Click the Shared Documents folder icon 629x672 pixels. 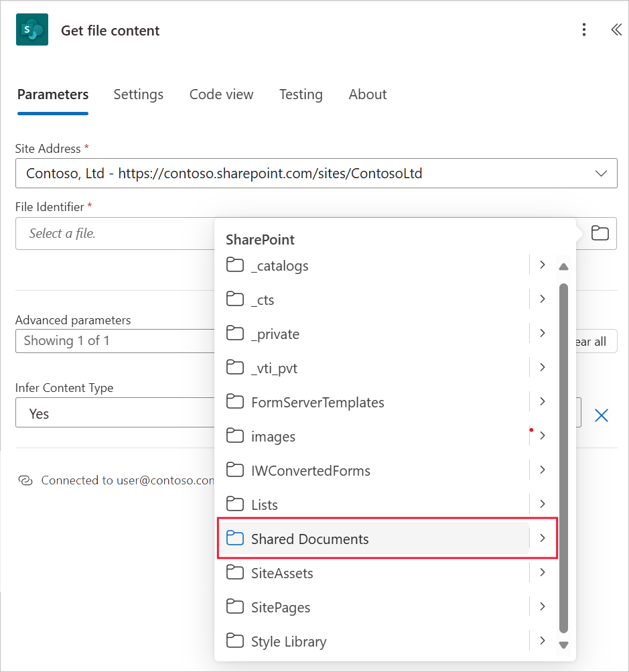pos(234,539)
